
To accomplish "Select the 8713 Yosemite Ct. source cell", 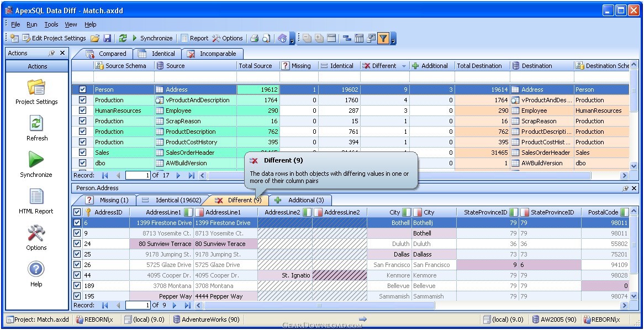I will [161, 233].
